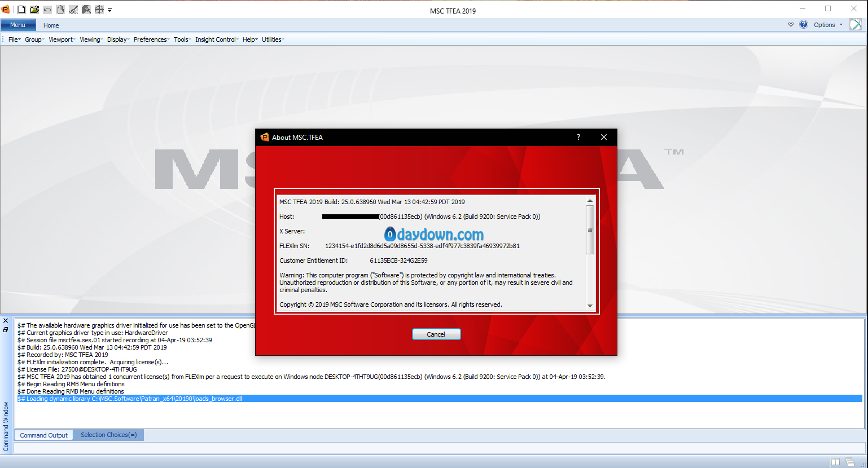The width and height of the screenshot is (868, 468).
Task: Click the question mark in About dialog title
Action: tap(578, 137)
